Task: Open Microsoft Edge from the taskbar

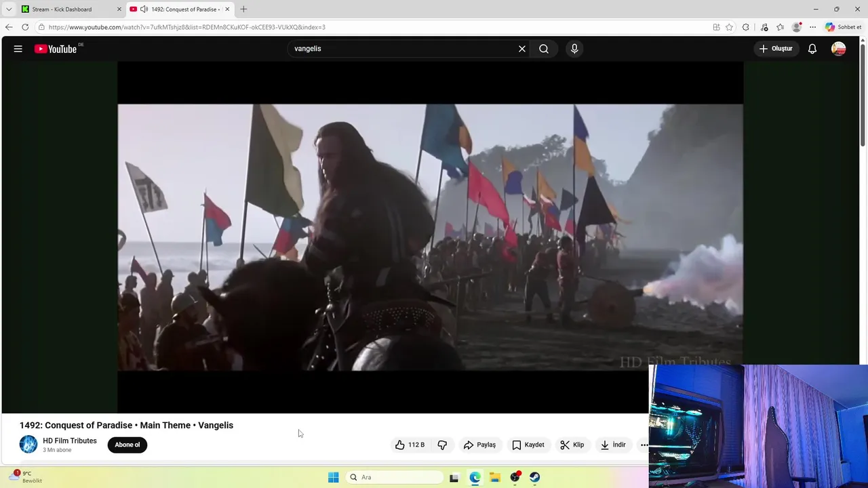Action: pos(475,477)
